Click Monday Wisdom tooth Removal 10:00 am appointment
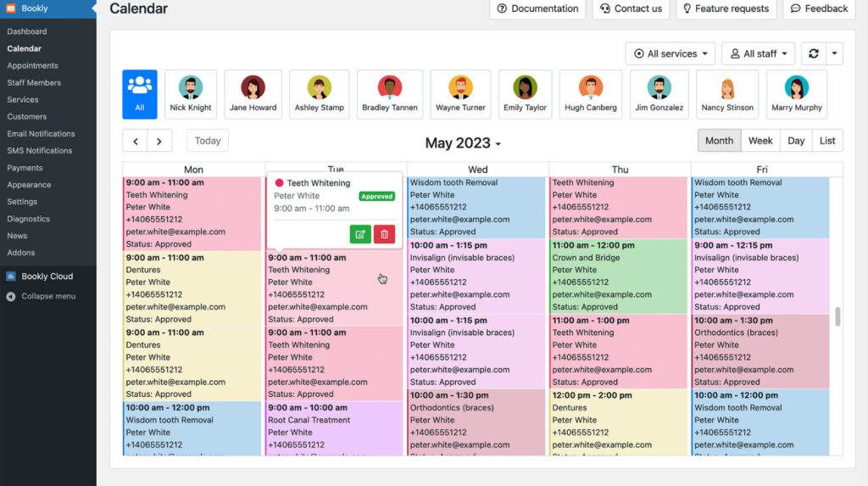The image size is (868, 486). point(192,428)
